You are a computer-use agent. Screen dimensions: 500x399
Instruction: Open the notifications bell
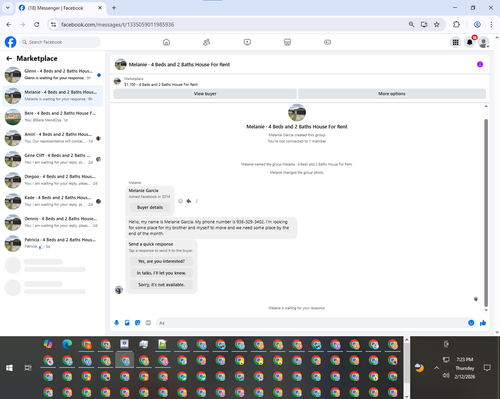(x=470, y=42)
